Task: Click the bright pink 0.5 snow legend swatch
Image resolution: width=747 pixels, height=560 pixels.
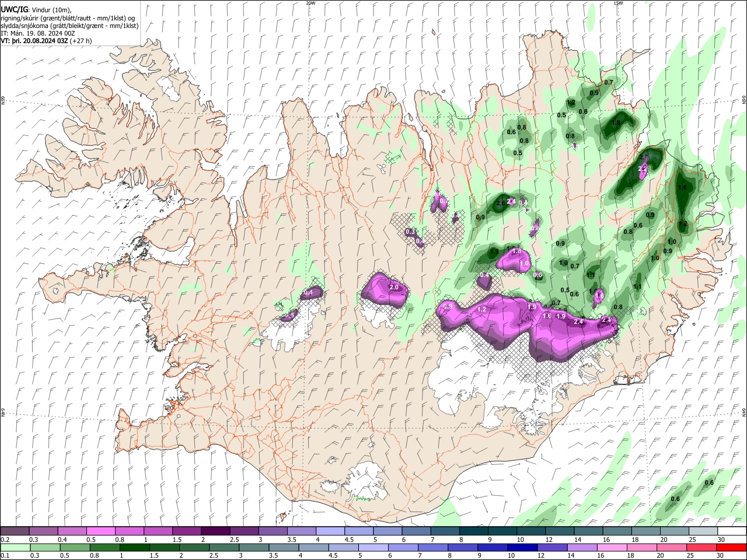Action: 100,531
